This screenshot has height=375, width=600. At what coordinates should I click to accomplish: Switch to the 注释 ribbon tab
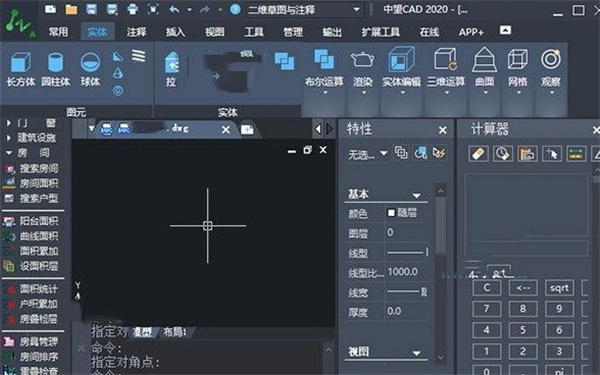coord(136,32)
